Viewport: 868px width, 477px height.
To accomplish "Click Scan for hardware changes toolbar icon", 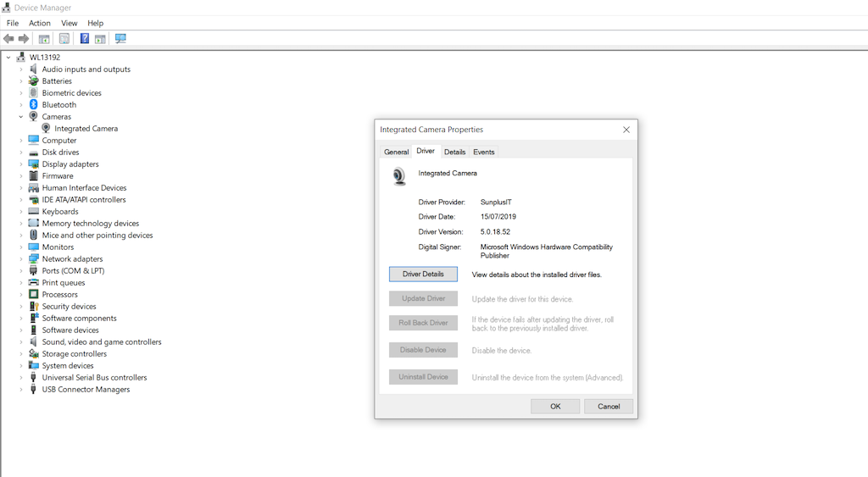I will (120, 38).
